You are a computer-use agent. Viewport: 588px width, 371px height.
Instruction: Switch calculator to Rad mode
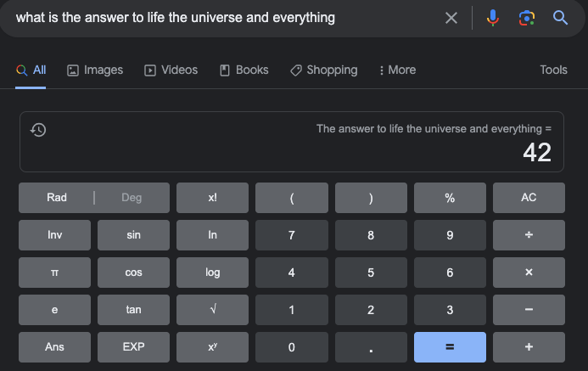[57, 198]
